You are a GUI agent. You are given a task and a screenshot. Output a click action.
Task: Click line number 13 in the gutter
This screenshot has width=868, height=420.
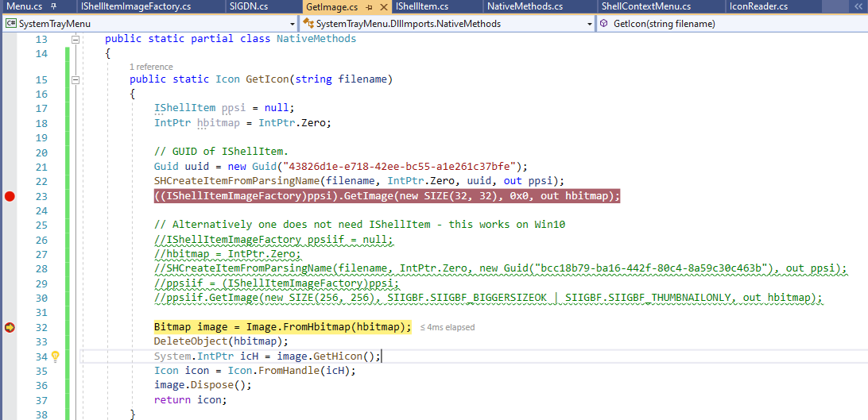point(41,39)
